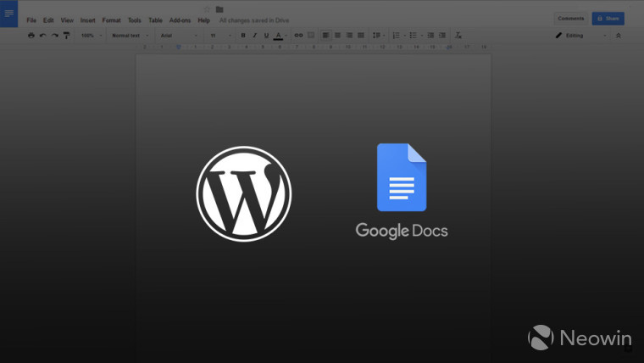Insert a comment from toolbar
644x363 pixels.
click(x=311, y=36)
